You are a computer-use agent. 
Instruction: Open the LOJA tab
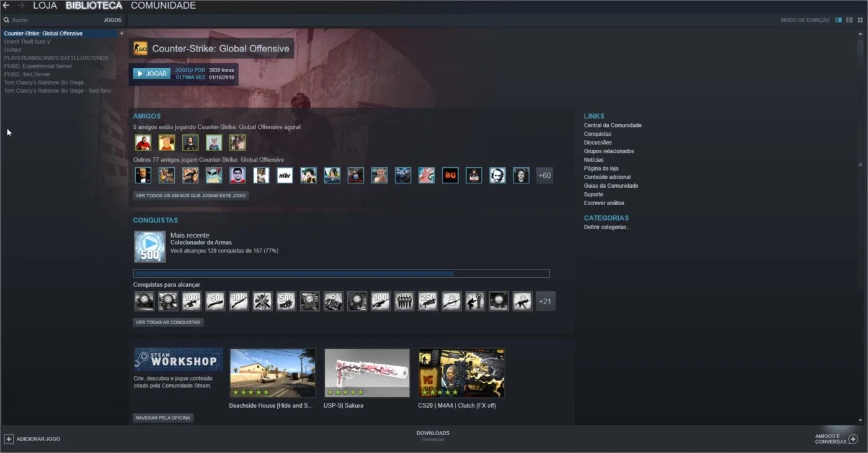45,6
